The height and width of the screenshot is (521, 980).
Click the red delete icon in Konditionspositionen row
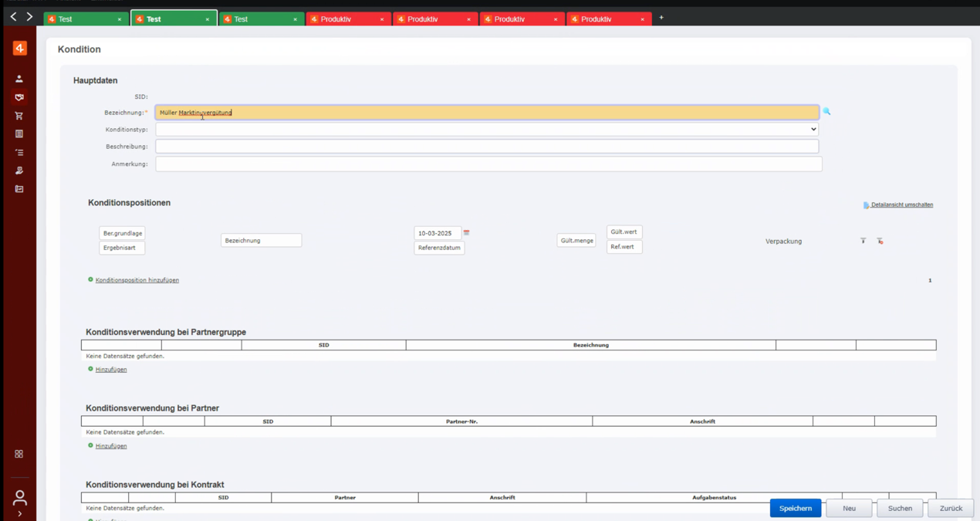pyautogui.click(x=880, y=241)
